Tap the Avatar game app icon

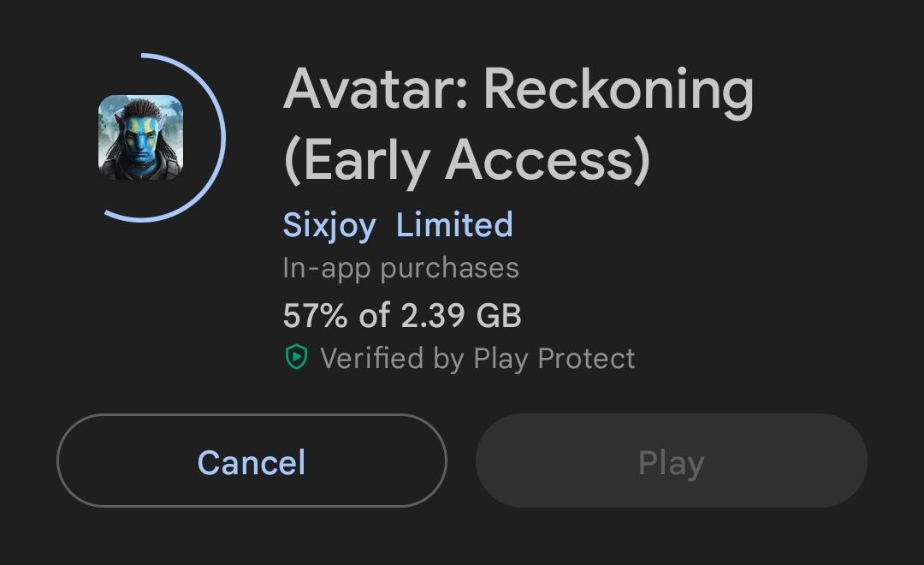(x=140, y=137)
